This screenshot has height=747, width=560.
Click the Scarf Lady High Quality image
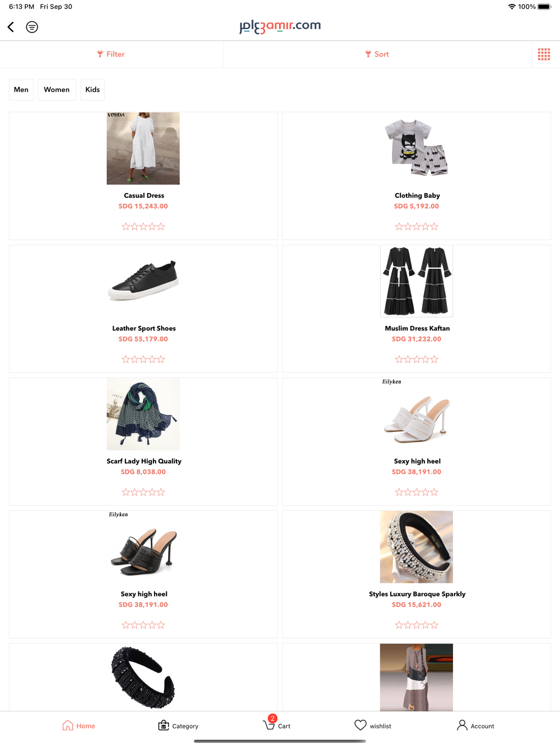[143, 414]
